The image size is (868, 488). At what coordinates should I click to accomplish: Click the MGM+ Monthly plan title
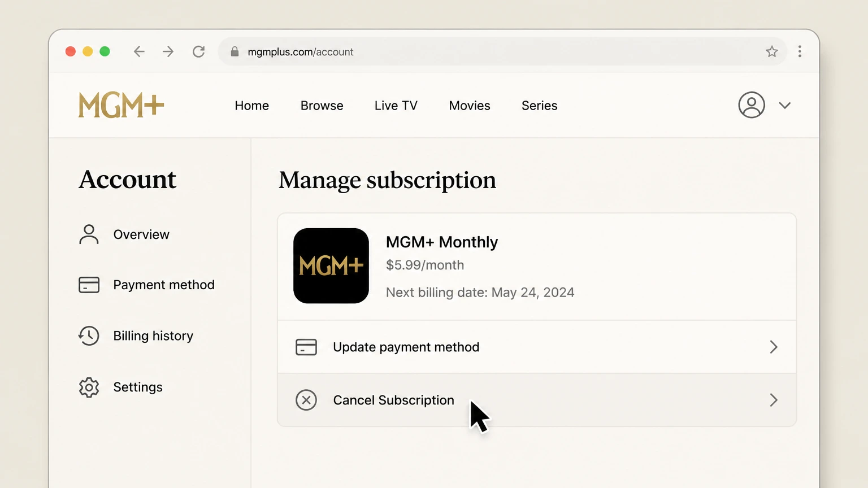[442, 242]
